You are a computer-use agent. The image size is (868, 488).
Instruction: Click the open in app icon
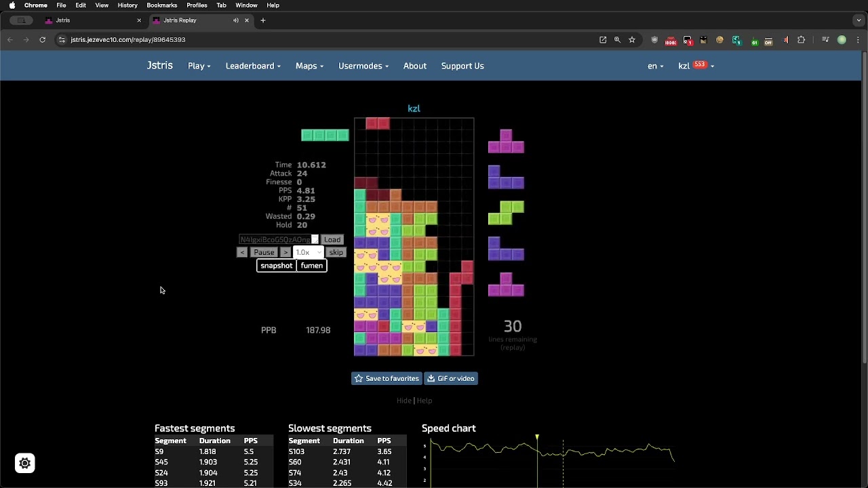pos(603,40)
